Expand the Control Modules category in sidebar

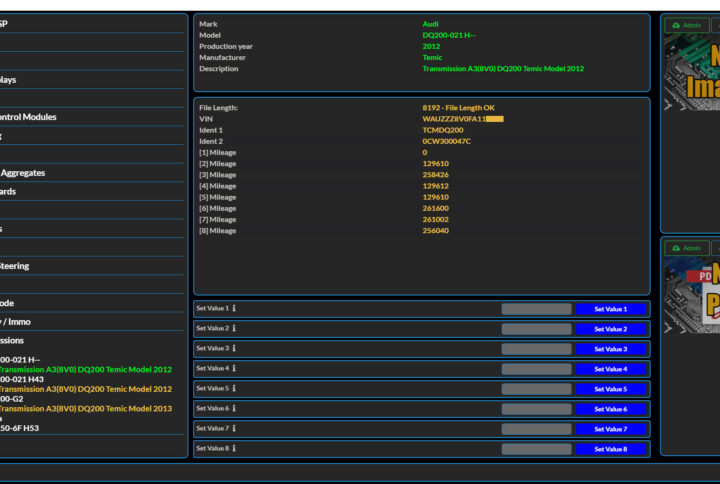coord(28,117)
